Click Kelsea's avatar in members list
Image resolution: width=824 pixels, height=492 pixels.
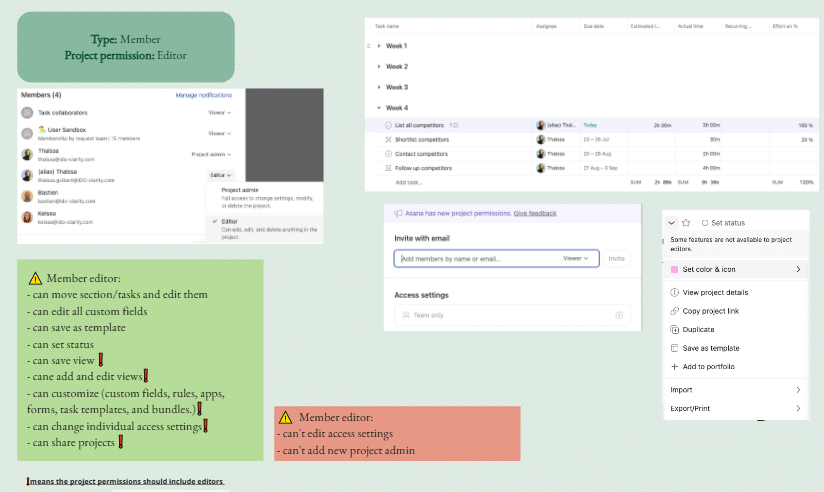click(27, 217)
